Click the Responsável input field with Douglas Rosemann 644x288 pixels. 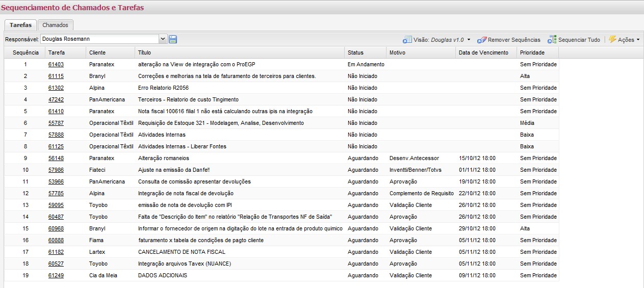(100, 39)
